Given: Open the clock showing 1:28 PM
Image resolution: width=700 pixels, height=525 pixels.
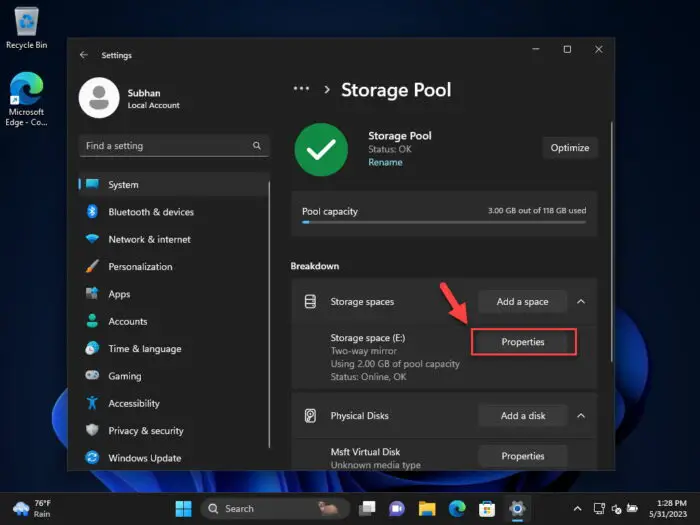Looking at the screenshot, I should pyautogui.click(x=668, y=508).
